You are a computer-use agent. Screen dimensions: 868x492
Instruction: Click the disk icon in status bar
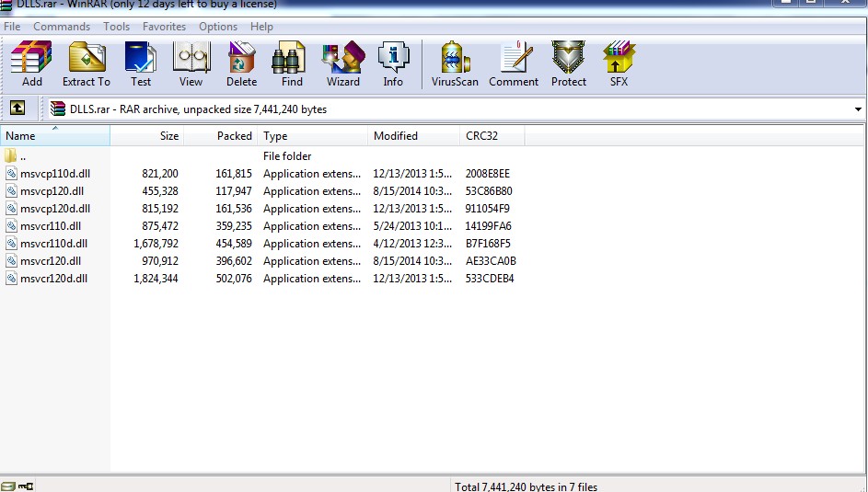7,486
